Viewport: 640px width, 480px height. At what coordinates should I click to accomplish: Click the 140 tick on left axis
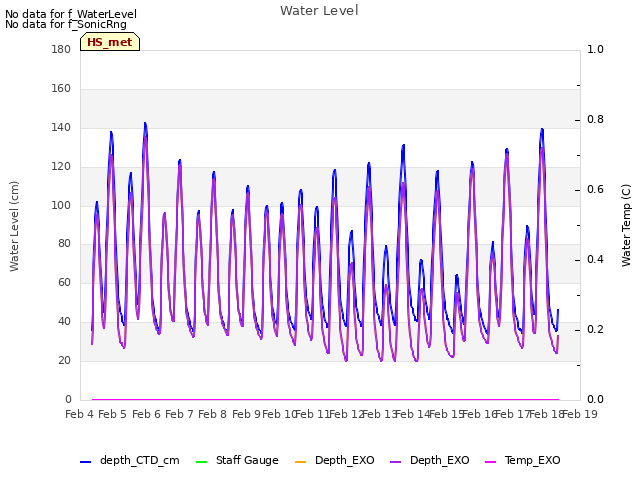click(x=61, y=127)
